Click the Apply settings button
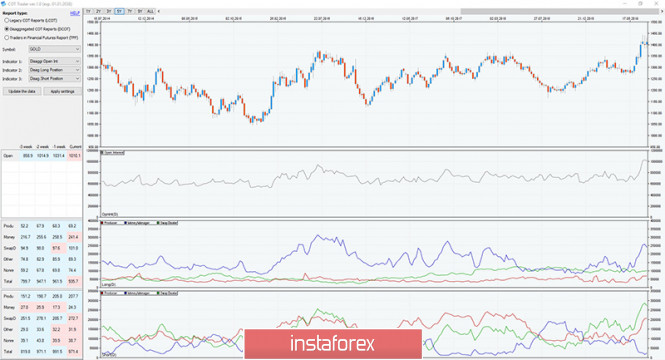 click(x=62, y=92)
